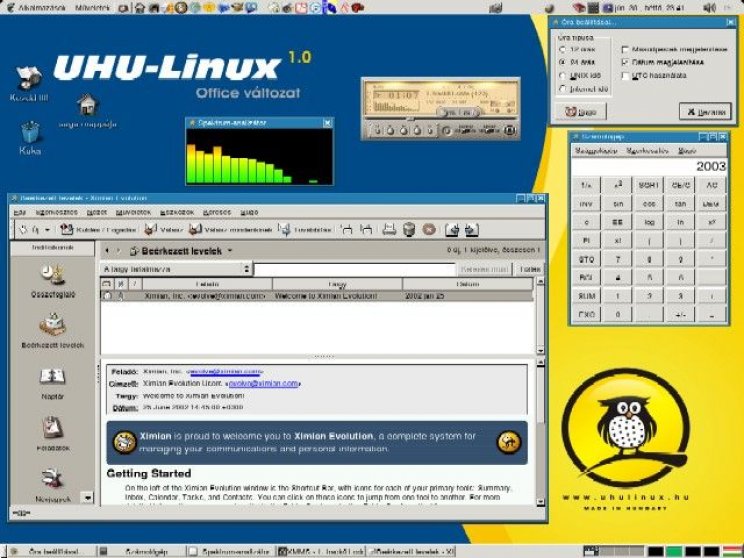Enable the UTC használata checkbox
Viewport: 744px width, 558px height.
[x=625, y=75]
